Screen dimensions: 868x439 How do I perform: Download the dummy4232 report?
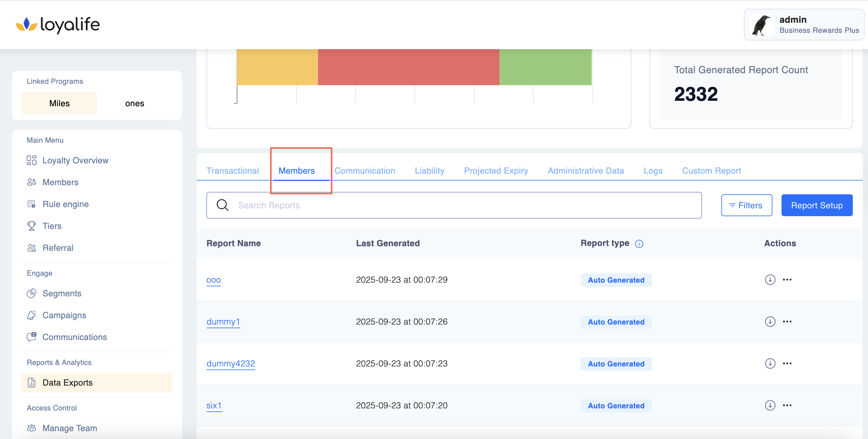pos(770,363)
